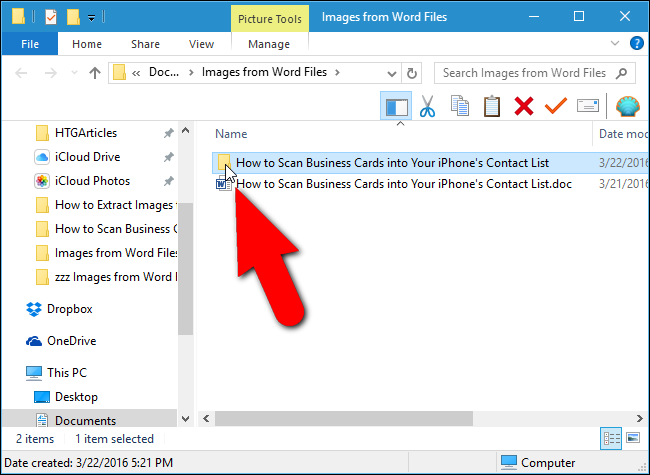Click the red X Delete icon
650x475 pixels.
point(524,106)
